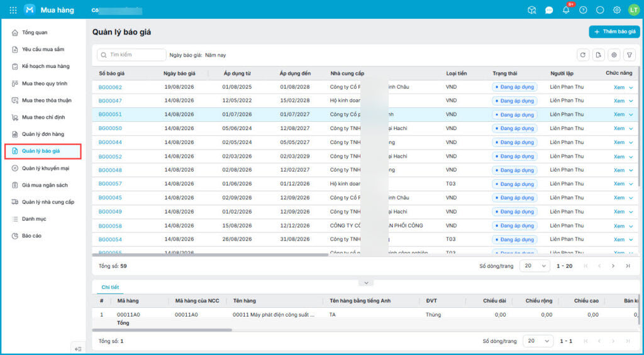The width and height of the screenshot is (644, 355).
Task: Select the Chi tiết tab
Action: [110, 287]
